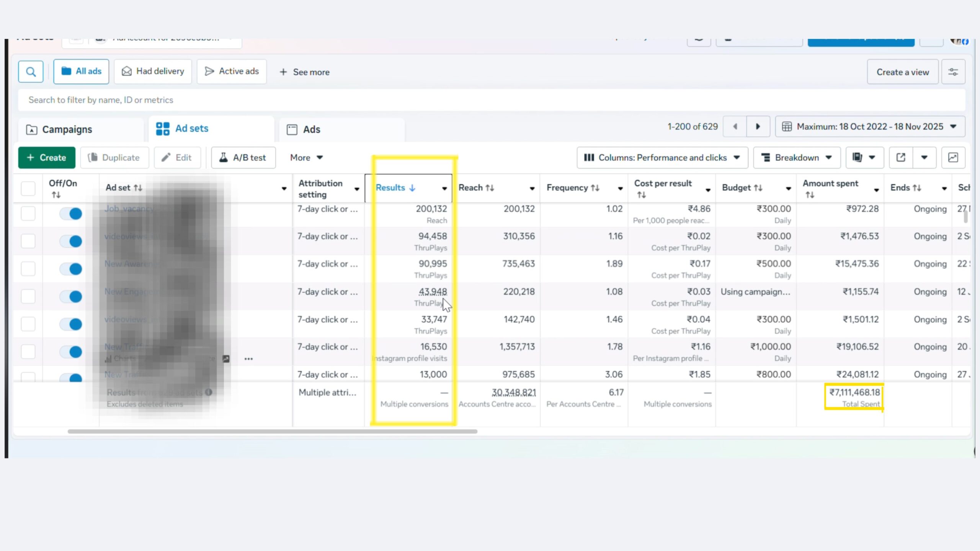Click the Create a view button
Viewport: 980px width, 551px height.
coord(902,72)
